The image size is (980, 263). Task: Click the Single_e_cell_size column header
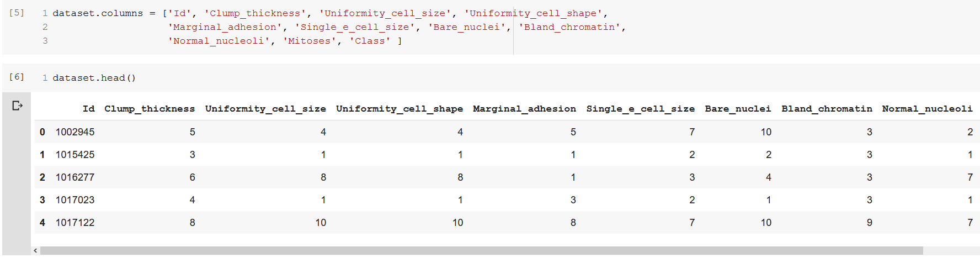coord(640,109)
